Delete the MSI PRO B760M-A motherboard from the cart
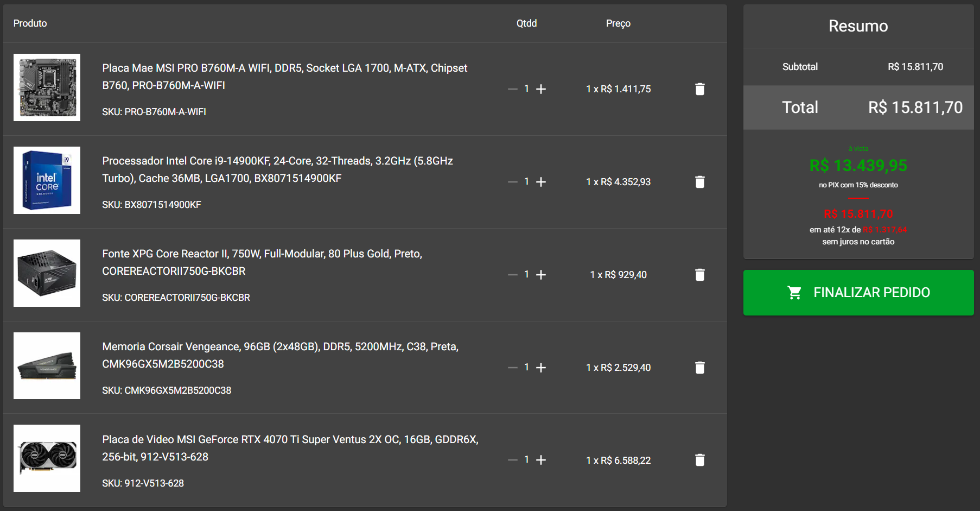The image size is (980, 511). [x=699, y=89]
